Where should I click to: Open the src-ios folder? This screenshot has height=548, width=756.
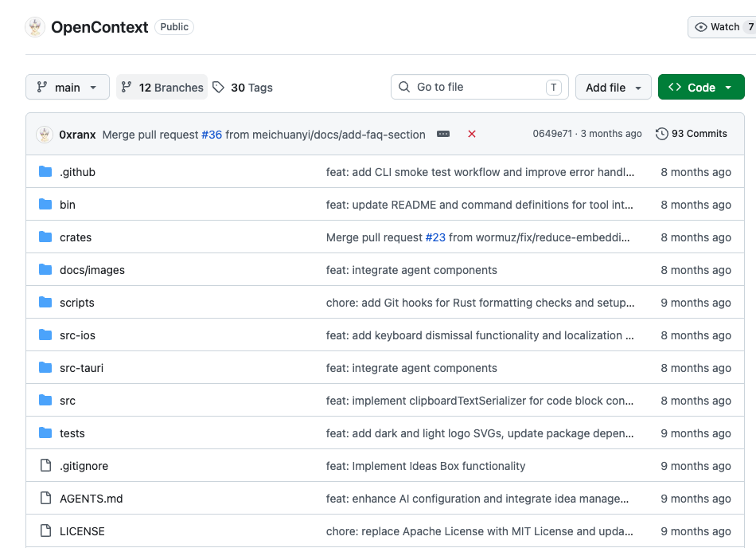78,335
